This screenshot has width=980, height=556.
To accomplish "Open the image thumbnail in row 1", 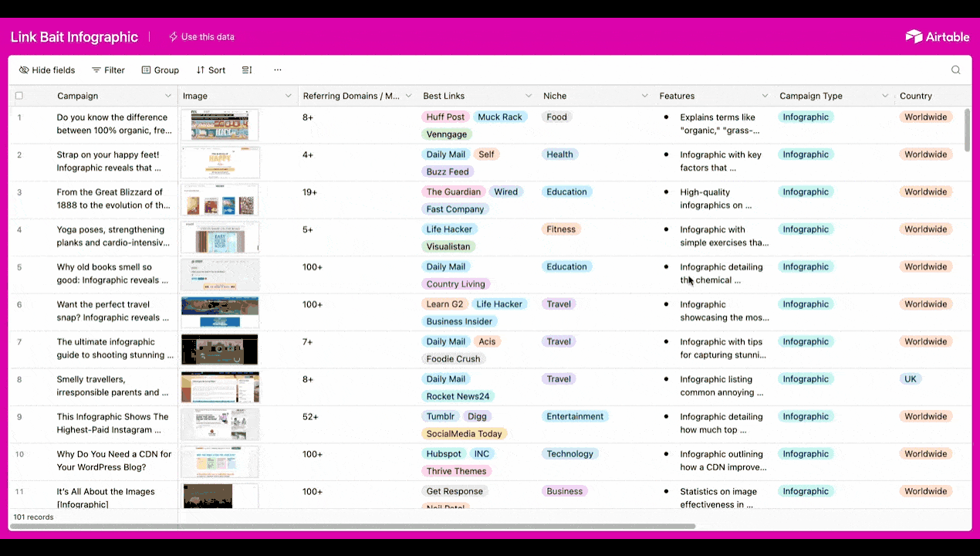I will click(220, 125).
